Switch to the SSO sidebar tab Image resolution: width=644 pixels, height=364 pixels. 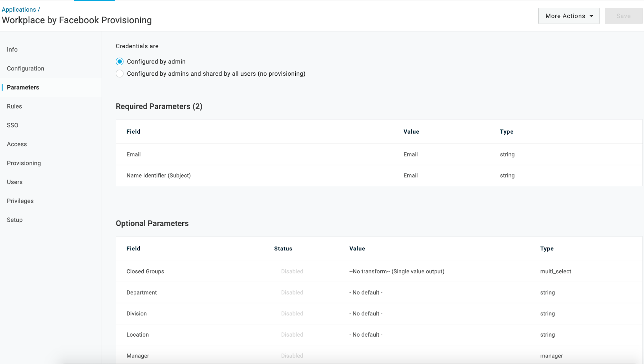click(x=13, y=126)
